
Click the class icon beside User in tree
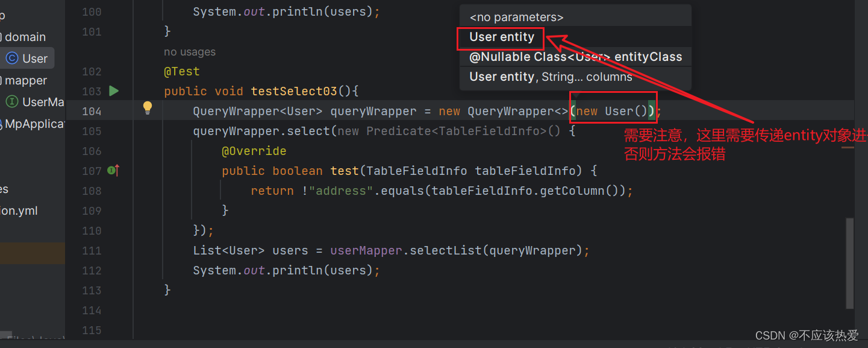[x=12, y=59]
